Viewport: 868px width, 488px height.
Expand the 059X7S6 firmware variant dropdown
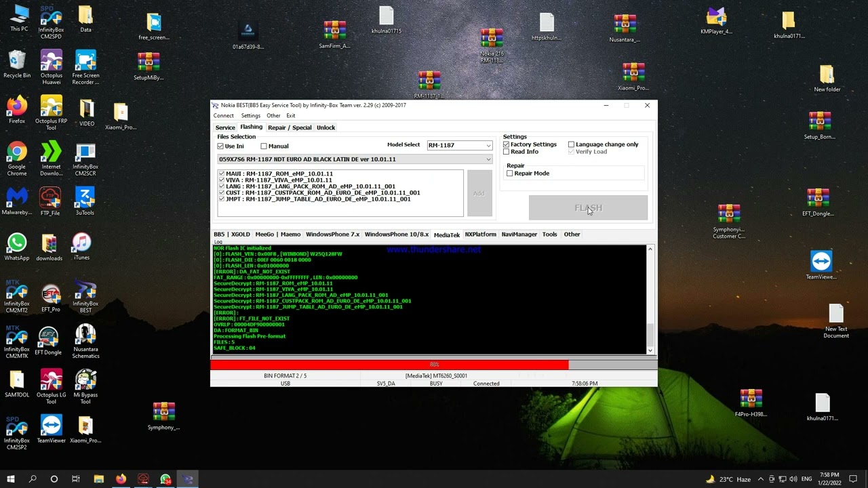[x=355, y=159]
